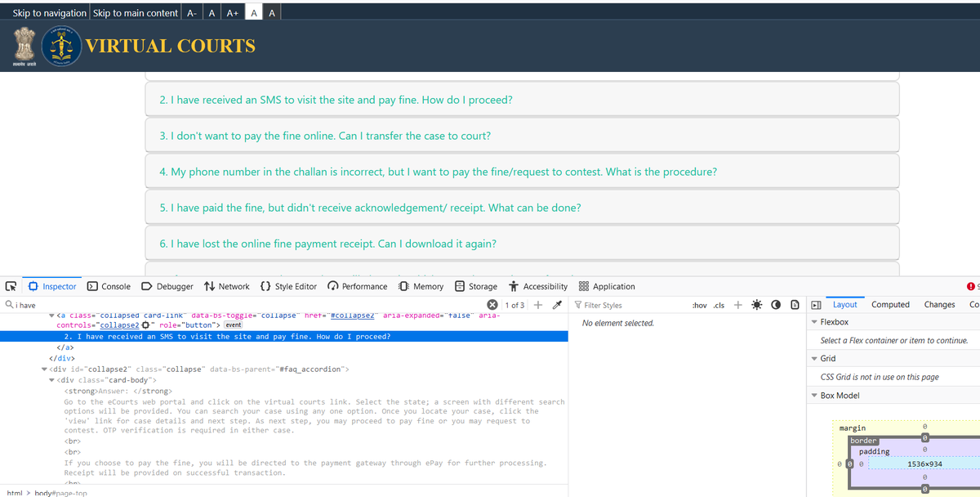Screen dimensions: 980x497
Task: Open the Console tab
Action: pyautogui.click(x=109, y=286)
